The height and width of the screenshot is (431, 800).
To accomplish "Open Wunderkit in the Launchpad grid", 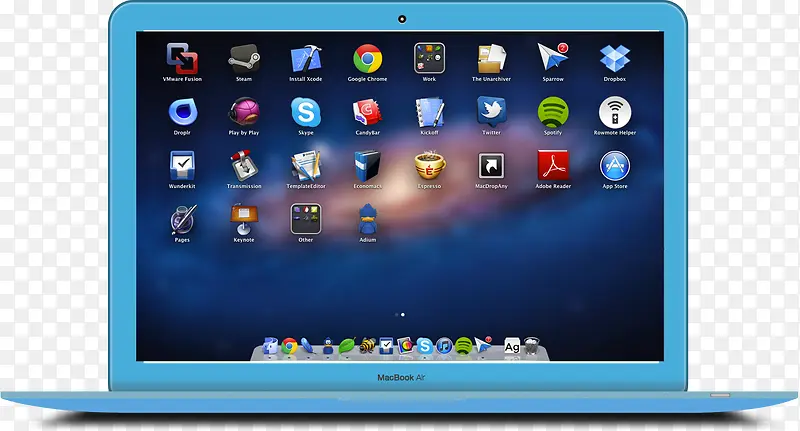I will (182, 166).
